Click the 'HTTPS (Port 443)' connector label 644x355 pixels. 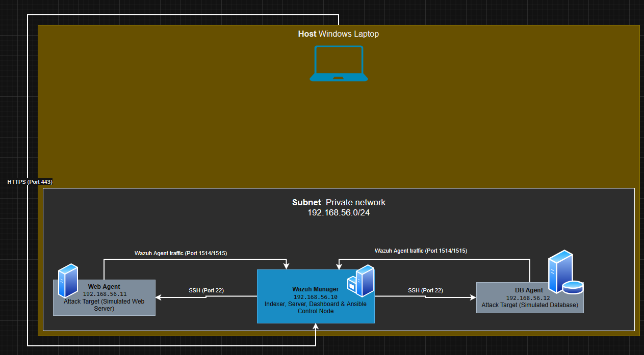point(30,182)
